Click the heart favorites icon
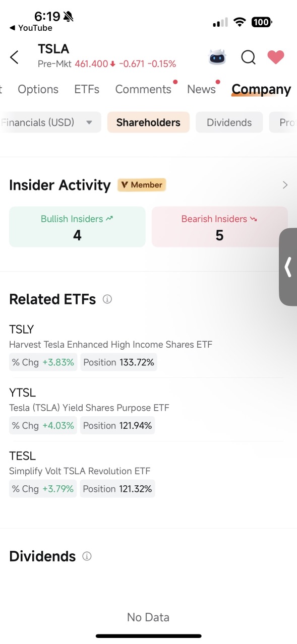297x644 pixels. click(275, 57)
